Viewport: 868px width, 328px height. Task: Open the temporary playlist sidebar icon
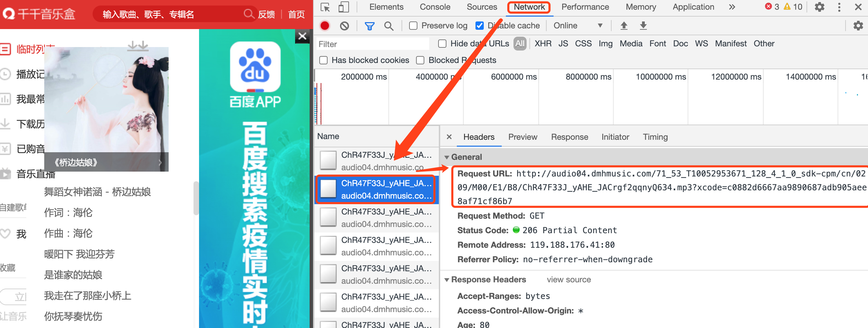pyautogui.click(x=6, y=49)
